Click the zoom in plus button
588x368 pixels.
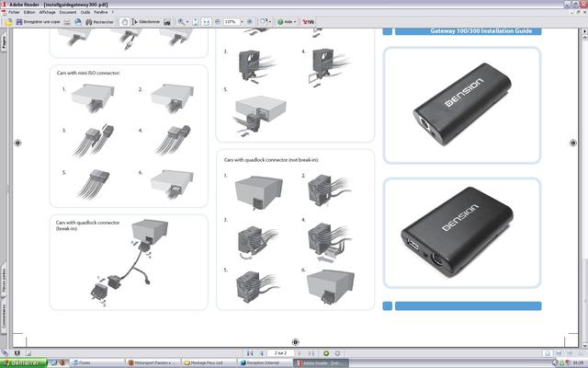coord(249,22)
